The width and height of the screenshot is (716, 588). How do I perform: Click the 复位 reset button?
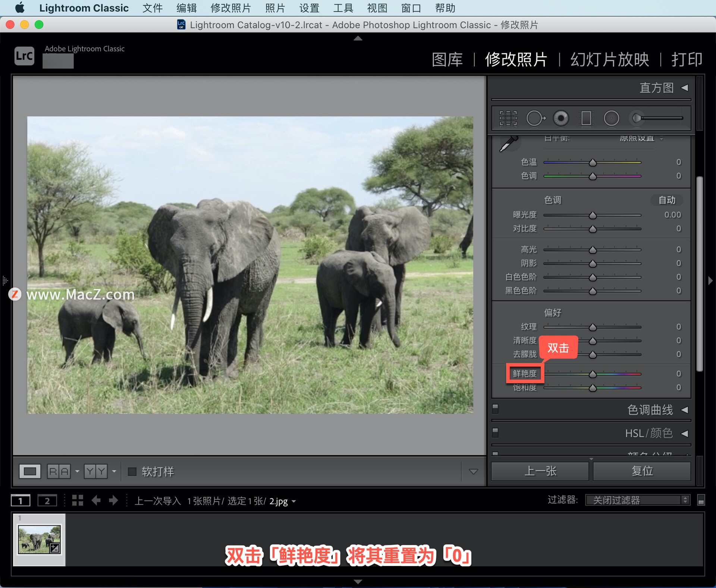point(642,471)
